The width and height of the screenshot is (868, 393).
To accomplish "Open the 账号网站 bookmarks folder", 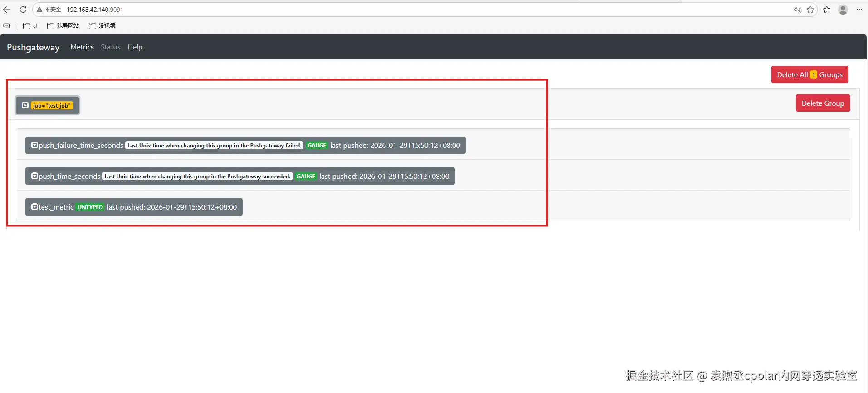I will pos(63,26).
